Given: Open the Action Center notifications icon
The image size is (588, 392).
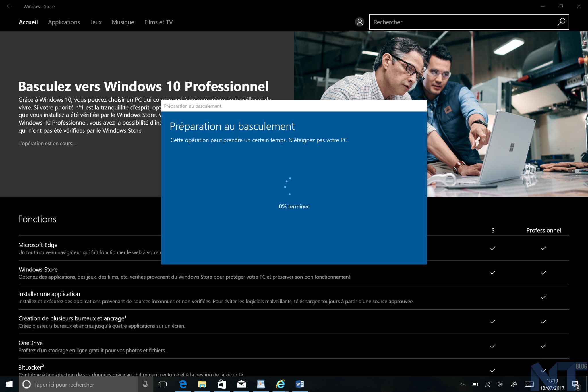Looking at the screenshot, I should (575, 384).
